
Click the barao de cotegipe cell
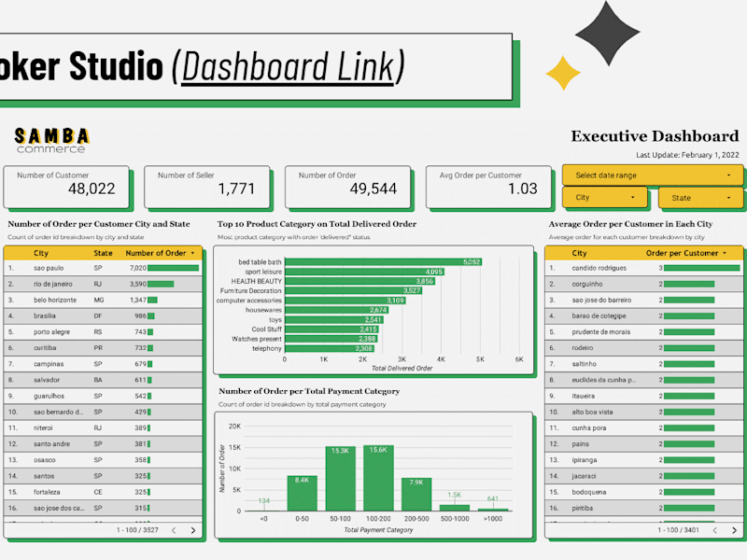599,315
